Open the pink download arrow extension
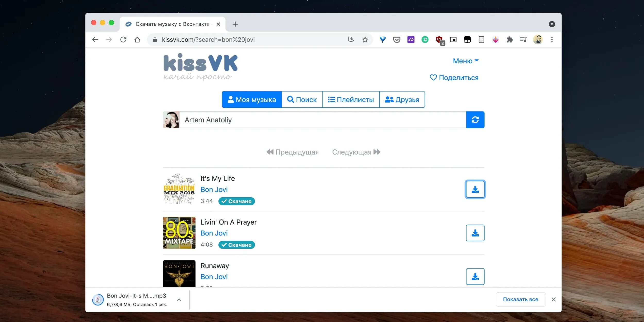 tap(495, 39)
